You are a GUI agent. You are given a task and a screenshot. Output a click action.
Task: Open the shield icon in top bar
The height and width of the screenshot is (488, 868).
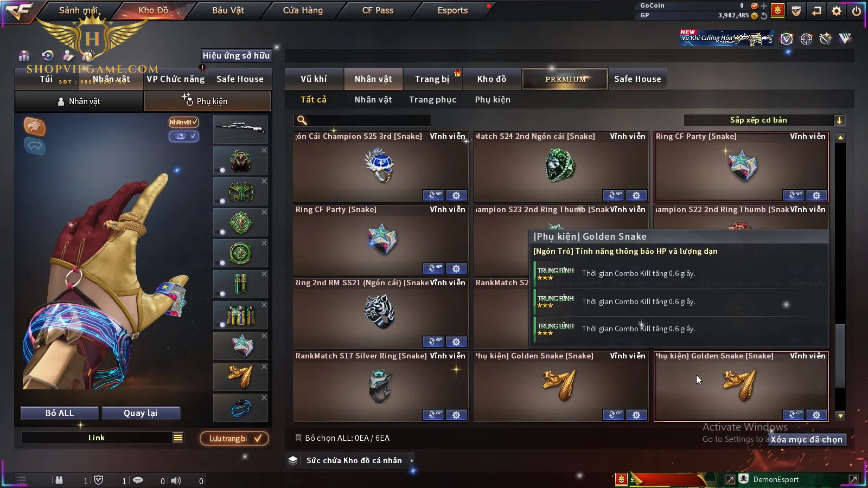[x=796, y=10]
